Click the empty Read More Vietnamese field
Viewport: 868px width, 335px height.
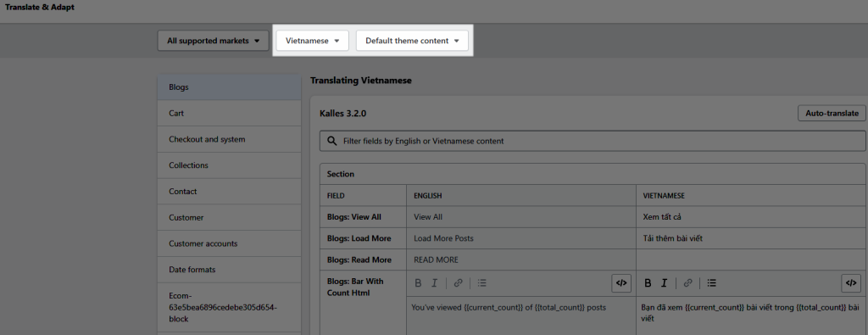click(751, 260)
